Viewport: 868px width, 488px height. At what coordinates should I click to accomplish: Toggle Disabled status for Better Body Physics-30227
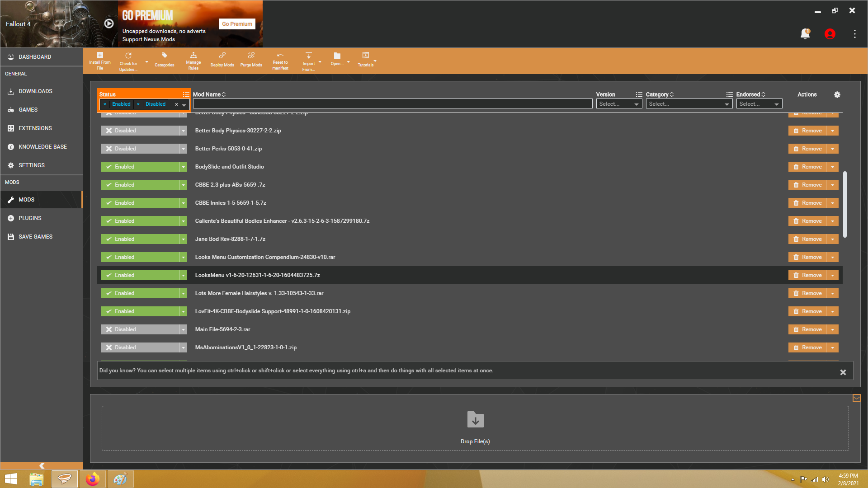(x=140, y=131)
